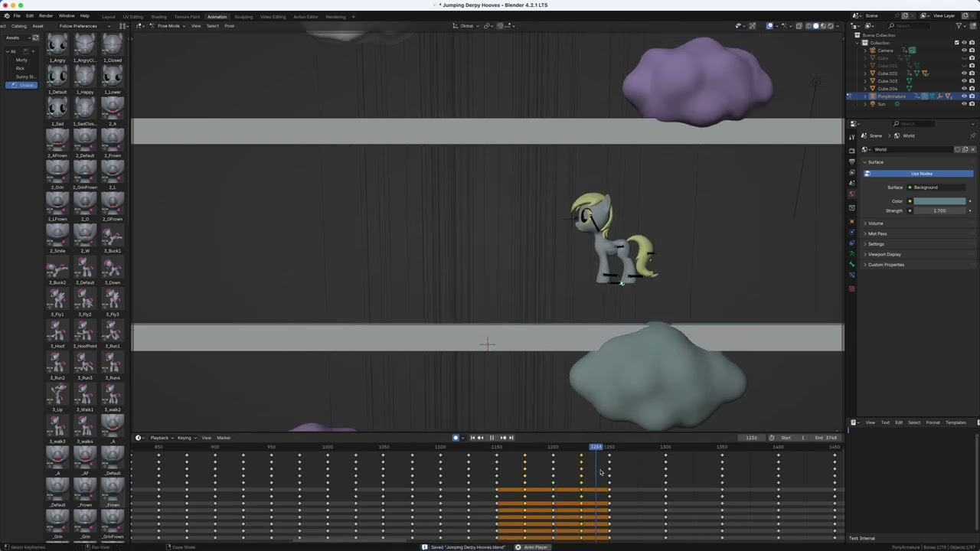Image resolution: width=980 pixels, height=551 pixels.
Task: Open the timeline View menu
Action: tap(206, 438)
